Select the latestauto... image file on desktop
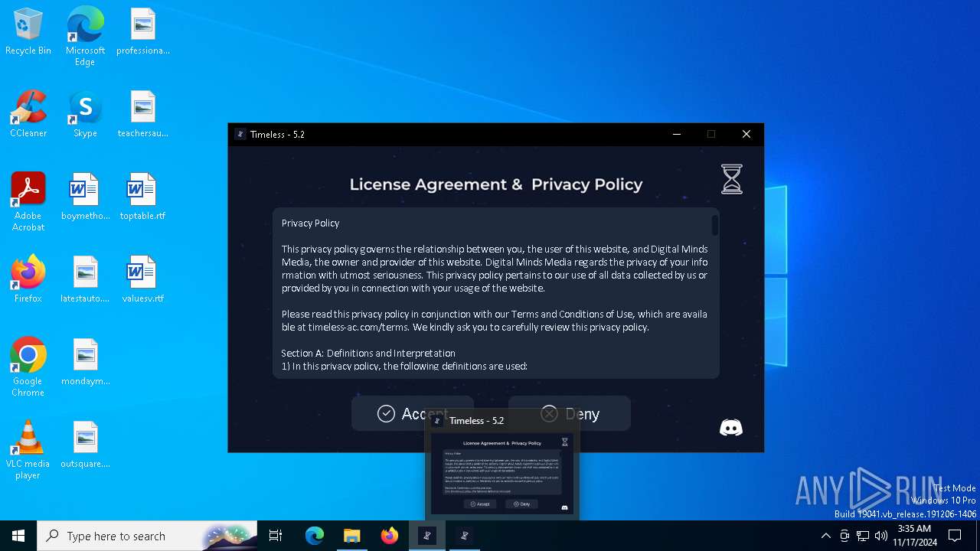The image size is (980, 551). tap(85, 280)
